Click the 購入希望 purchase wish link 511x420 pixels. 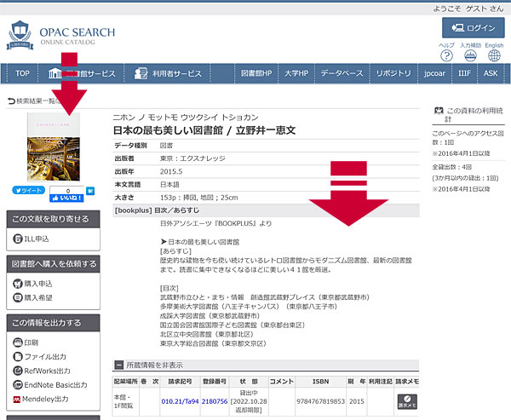[38, 297]
